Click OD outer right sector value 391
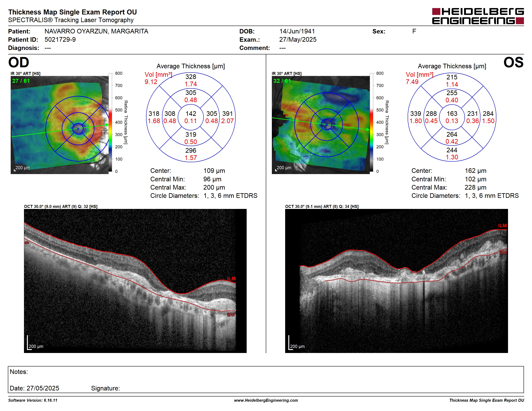 pos(228,114)
